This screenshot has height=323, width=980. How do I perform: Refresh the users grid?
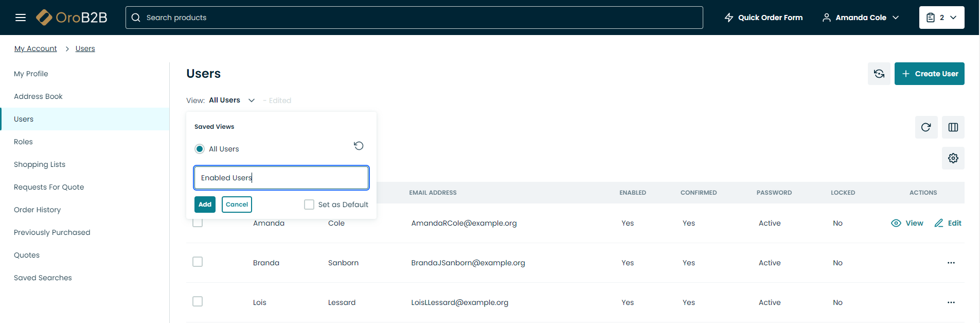926,127
